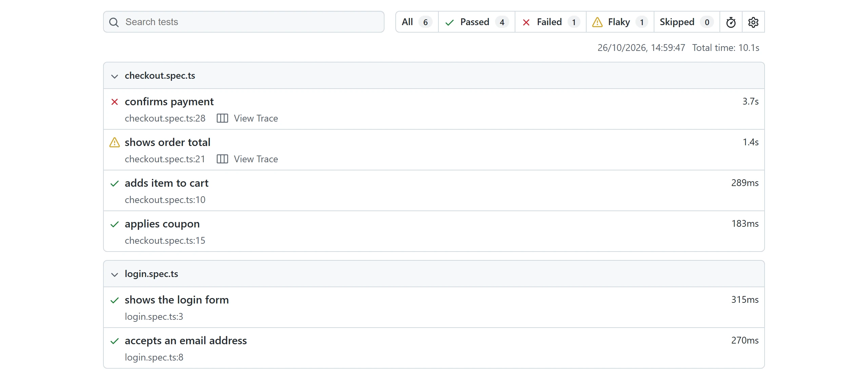Click location login.spec.ts:8

154,357
